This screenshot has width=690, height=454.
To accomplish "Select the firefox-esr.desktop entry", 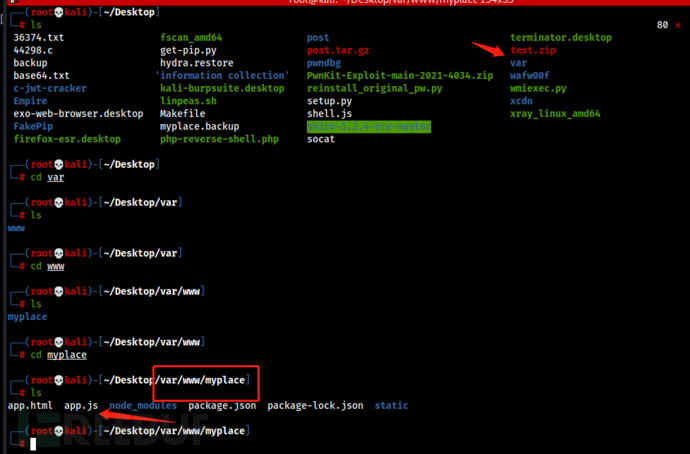I will 69,140.
